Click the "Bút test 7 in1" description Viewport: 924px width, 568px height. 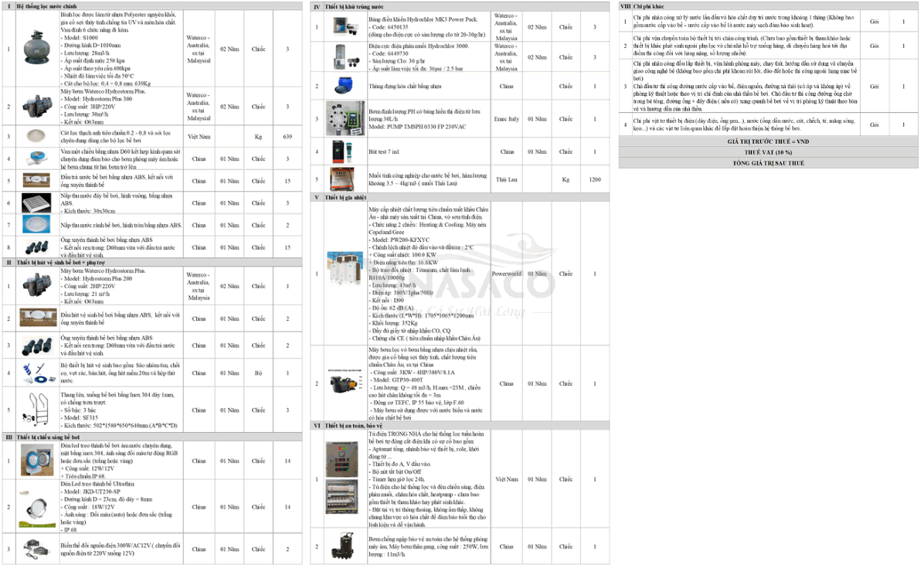click(384, 152)
